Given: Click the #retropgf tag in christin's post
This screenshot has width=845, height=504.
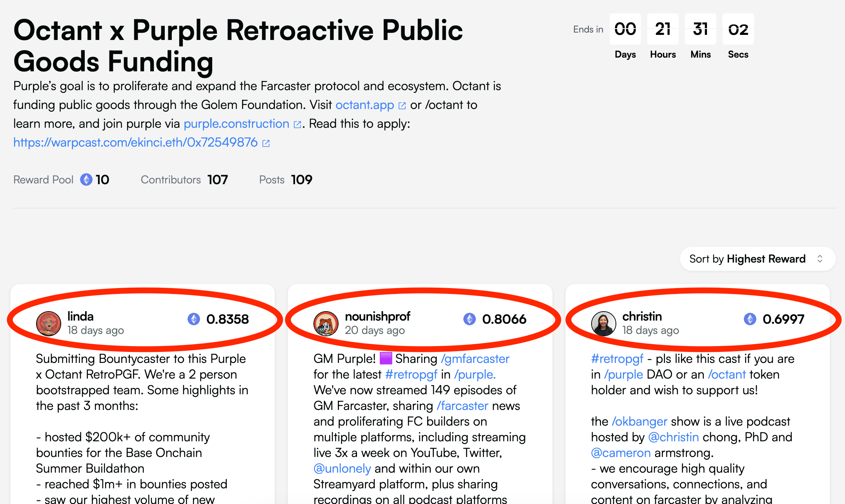Looking at the screenshot, I should tap(617, 359).
